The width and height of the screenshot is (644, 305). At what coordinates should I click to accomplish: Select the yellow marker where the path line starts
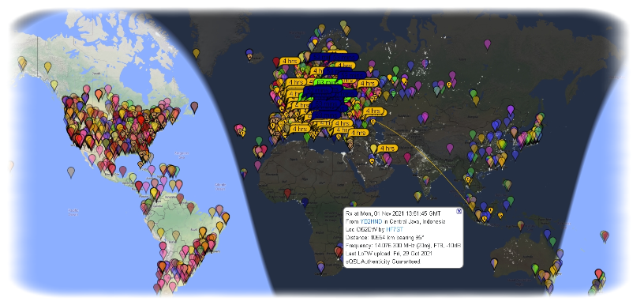point(373,121)
